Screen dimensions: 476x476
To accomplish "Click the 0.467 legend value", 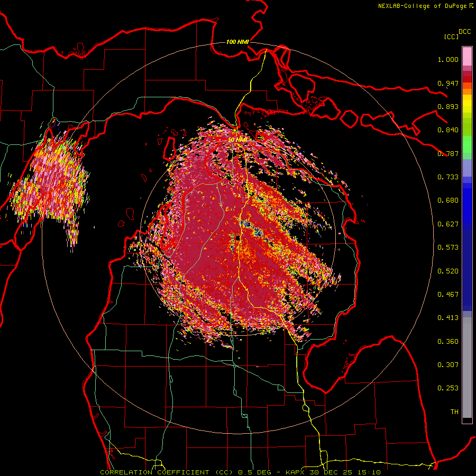I will click(x=448, y=295).
